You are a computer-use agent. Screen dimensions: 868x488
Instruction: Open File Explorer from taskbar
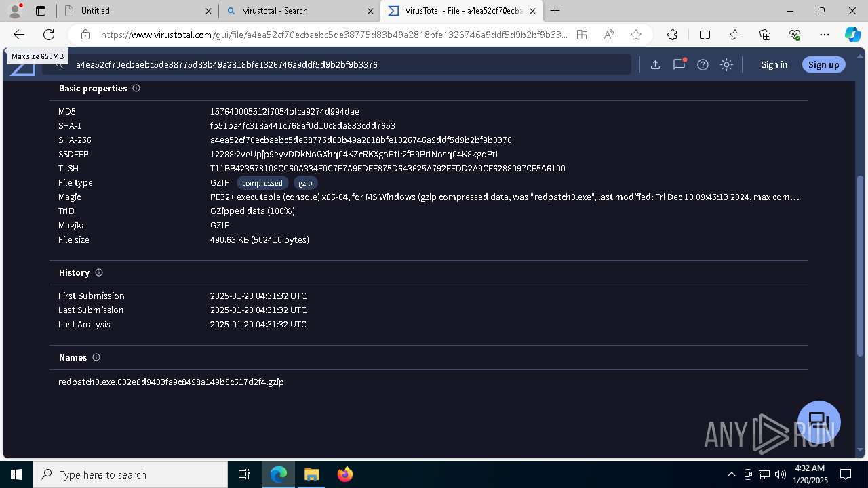click(311, 474)
